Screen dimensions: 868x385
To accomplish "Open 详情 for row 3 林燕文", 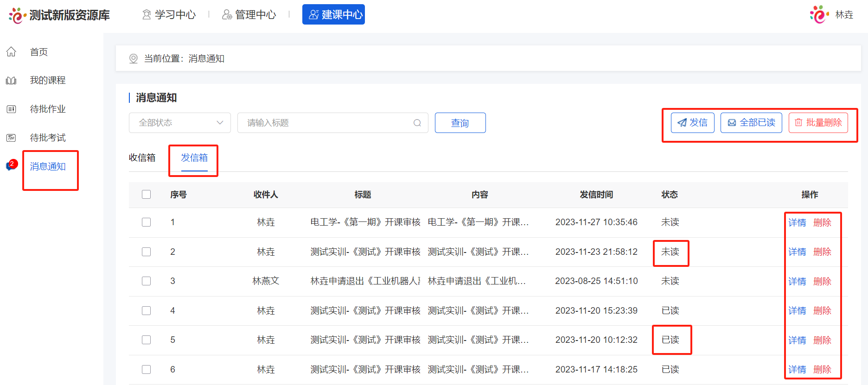I will pos(797,282).
